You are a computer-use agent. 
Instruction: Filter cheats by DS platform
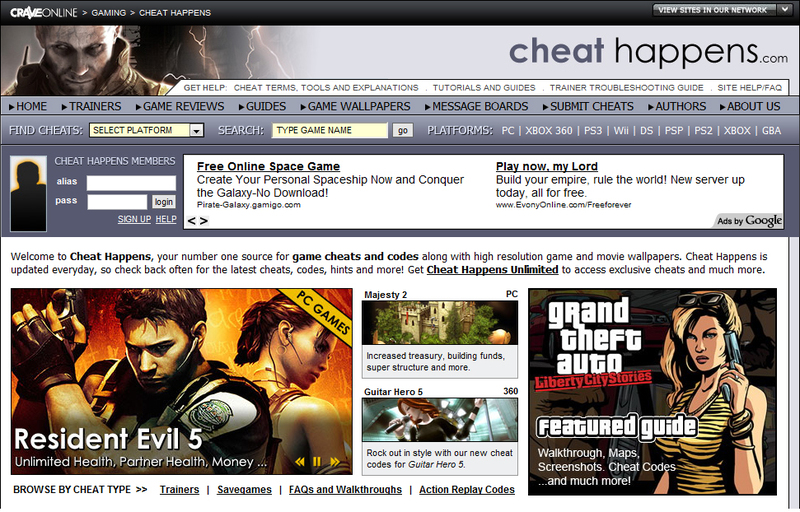[646, 131]
